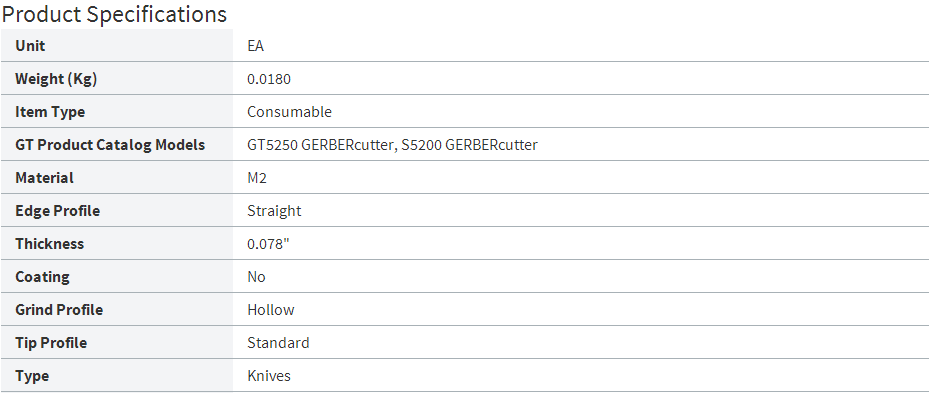Click the Edge Profile label
Viewport: 945px width, 393px height.
click(x=58, y=211)
